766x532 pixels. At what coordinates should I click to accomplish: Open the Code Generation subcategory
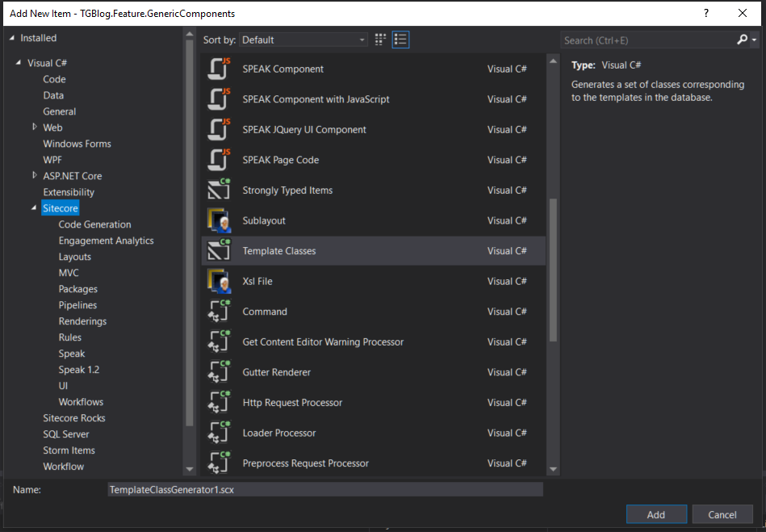pyautogui.click(x=94, y=224)
